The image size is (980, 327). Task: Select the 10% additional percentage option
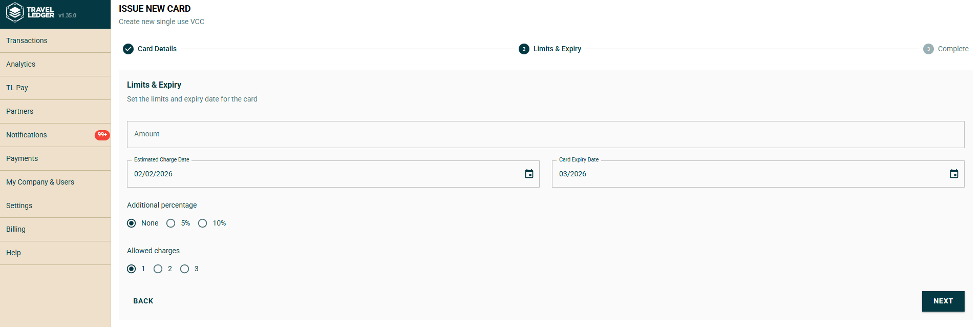click(203, 223)
